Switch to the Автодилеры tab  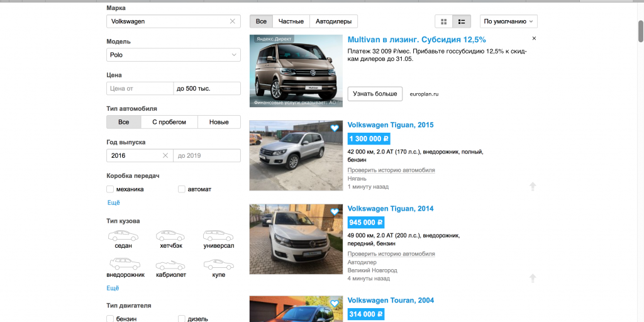click(333, 21)
